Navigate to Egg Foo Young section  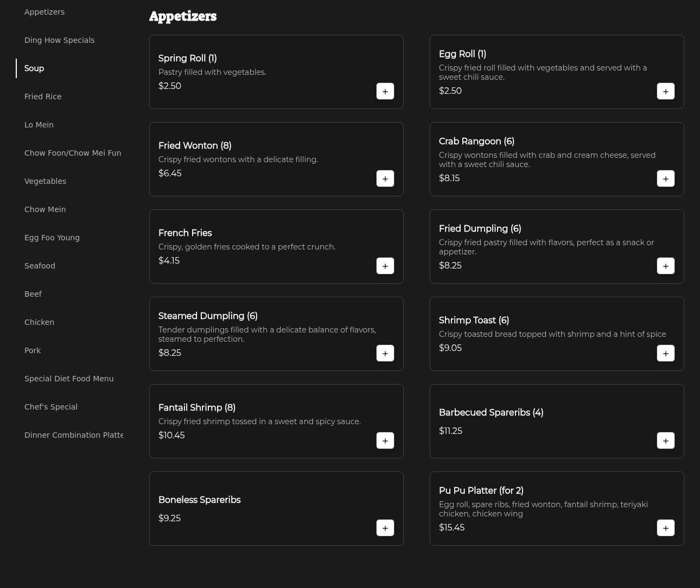coord(52,238)
